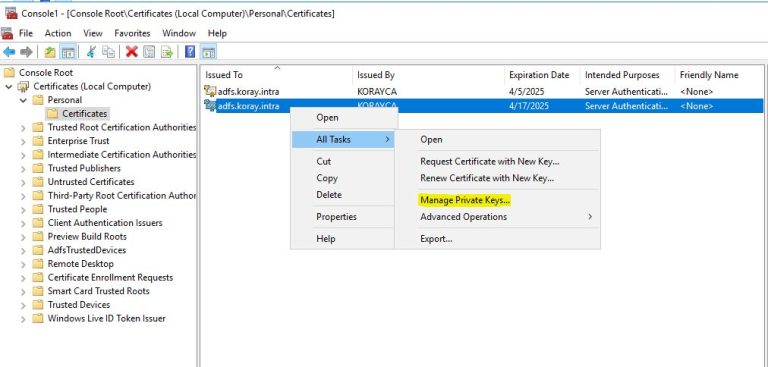This screenshot has height=367, width=768.
Task: Select Client Authentication Issuers folder
Action: point(105,223)
